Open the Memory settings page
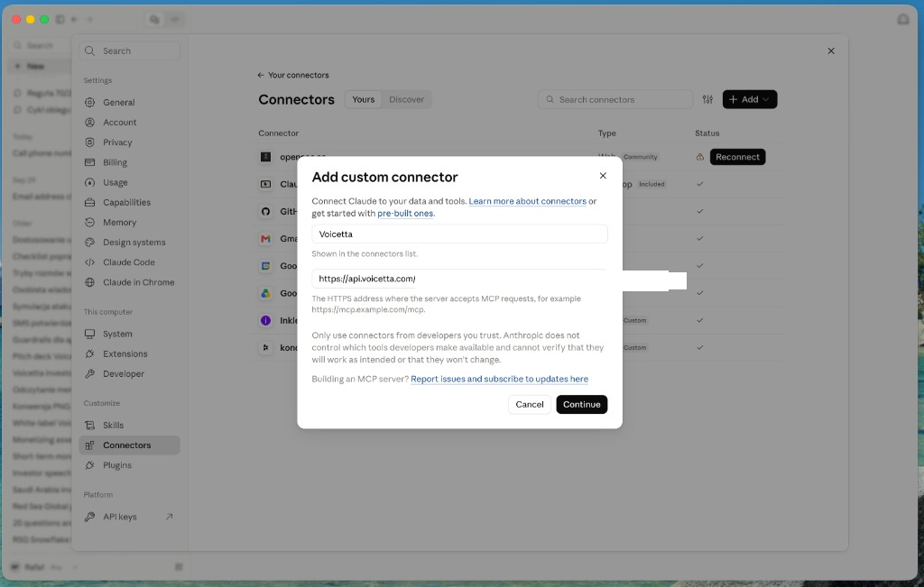The width and height of the screenshot is (924, 587). point(129,222)
